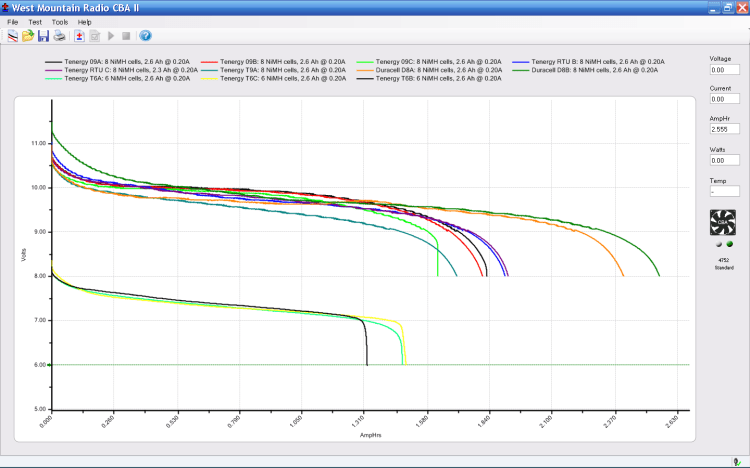Screen dimensions: 750x468
Task: Click the New graph toolbar icon
Action: pos(12,36)
